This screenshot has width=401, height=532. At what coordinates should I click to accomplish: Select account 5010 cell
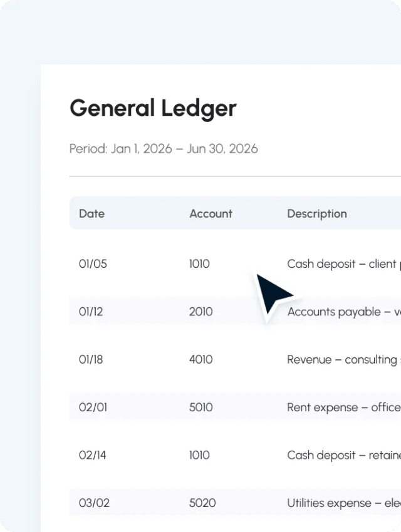coord(200,407)
